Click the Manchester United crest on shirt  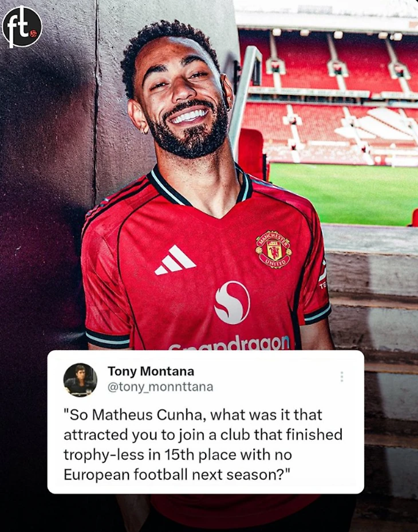(273, 249)
